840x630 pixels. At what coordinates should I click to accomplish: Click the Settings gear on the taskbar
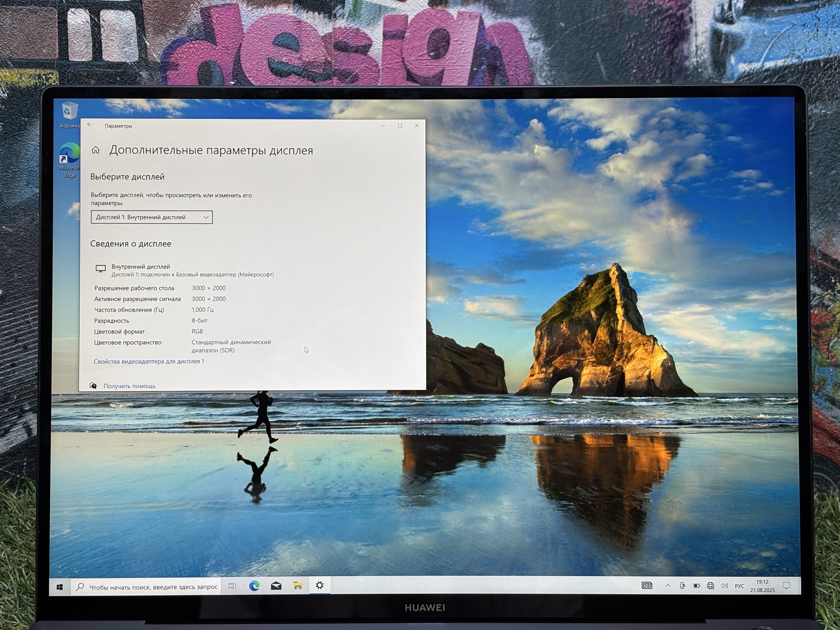pyautogui.click(x=320, y=586)
